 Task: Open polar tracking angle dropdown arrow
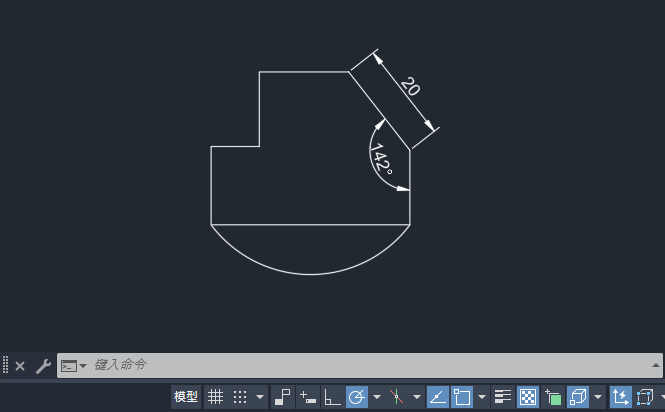(x=377, y=397)
